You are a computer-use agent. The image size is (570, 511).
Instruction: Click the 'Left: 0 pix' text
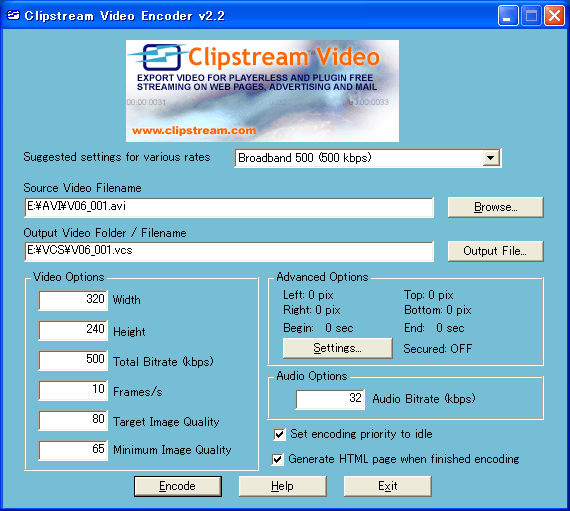pos(308,295)
